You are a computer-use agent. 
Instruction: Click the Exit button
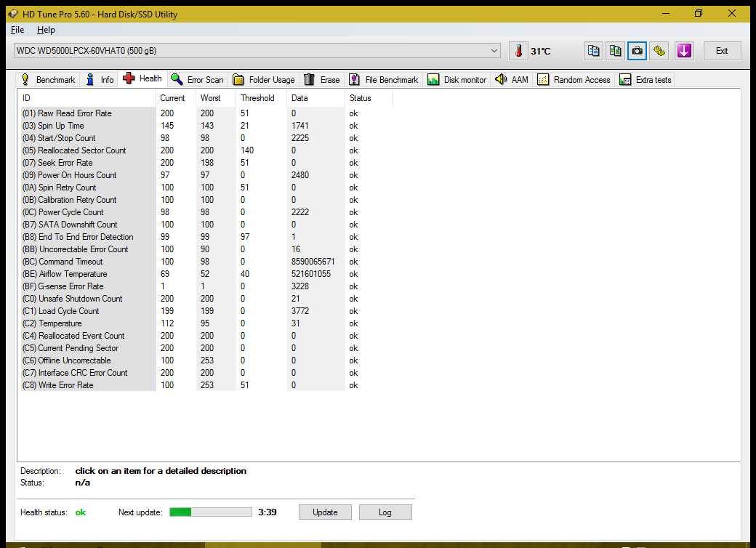click(722, 51)
